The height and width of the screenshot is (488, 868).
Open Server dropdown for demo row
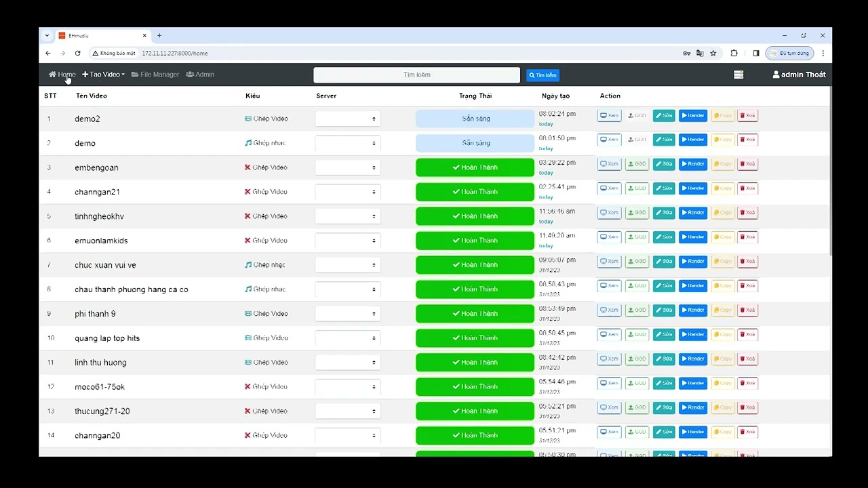[x=347, y=143]
